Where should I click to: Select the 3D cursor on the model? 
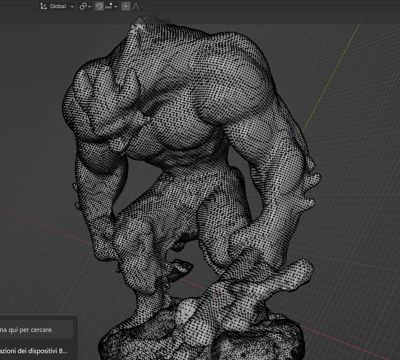click(218, 294)
